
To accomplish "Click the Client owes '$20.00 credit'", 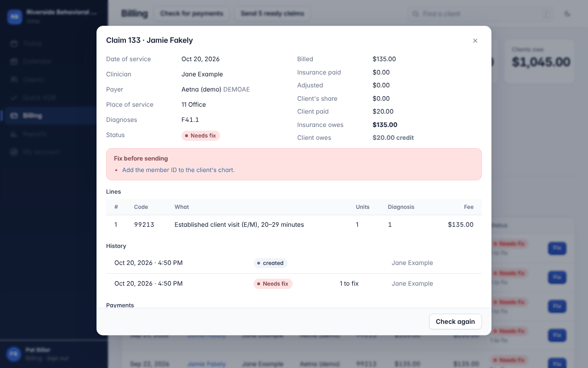I will (x=393, y=138).
